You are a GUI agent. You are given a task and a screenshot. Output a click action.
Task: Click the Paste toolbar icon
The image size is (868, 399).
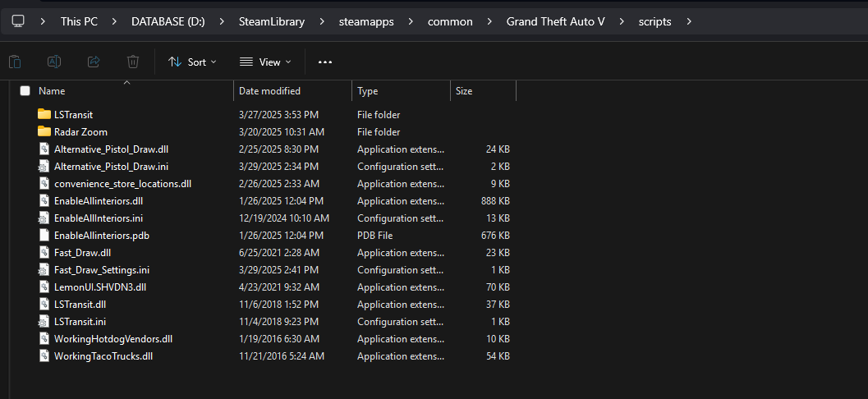tap(15, 62)
